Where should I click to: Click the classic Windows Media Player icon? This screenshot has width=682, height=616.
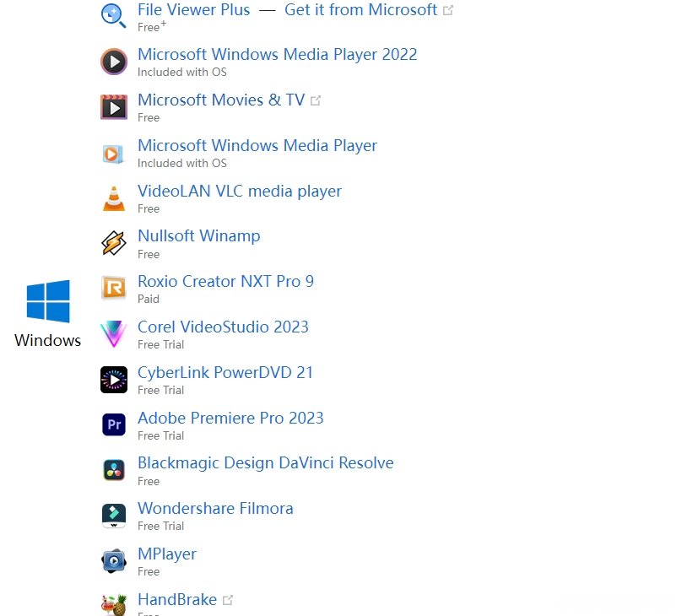[x=113, y=154]
